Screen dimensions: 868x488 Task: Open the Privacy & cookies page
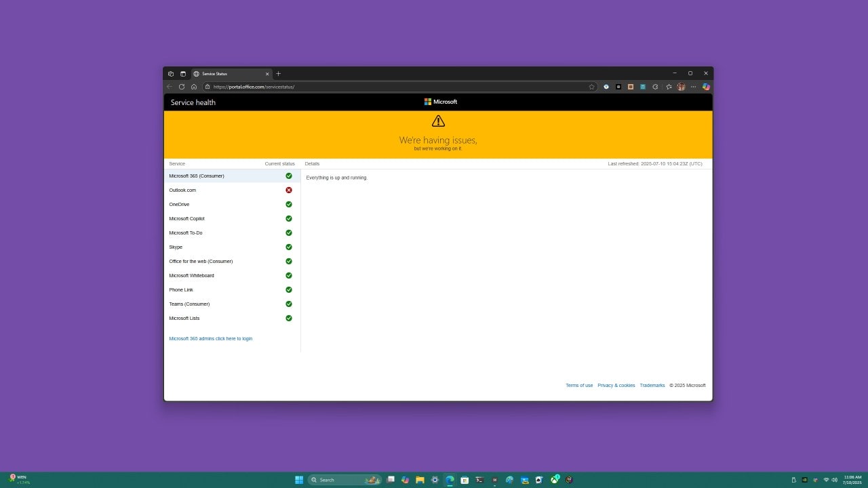point(616,385)
